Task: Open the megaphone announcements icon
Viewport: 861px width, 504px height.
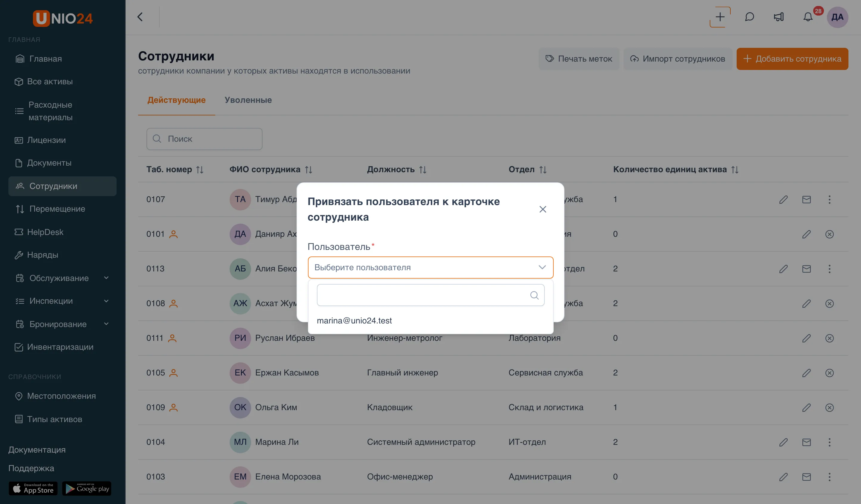Action: click(779, 17)
